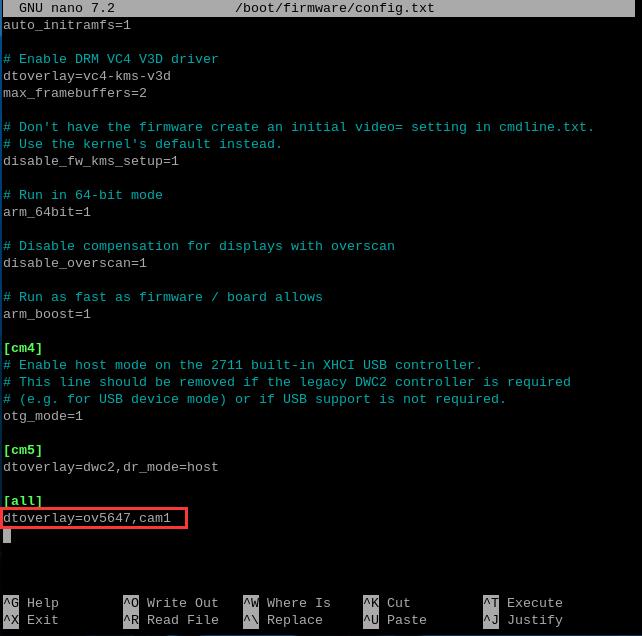
Task: Click the '# Run in 64-bit mode' comment
Action: pyautogui.click(x=83, y=195)
